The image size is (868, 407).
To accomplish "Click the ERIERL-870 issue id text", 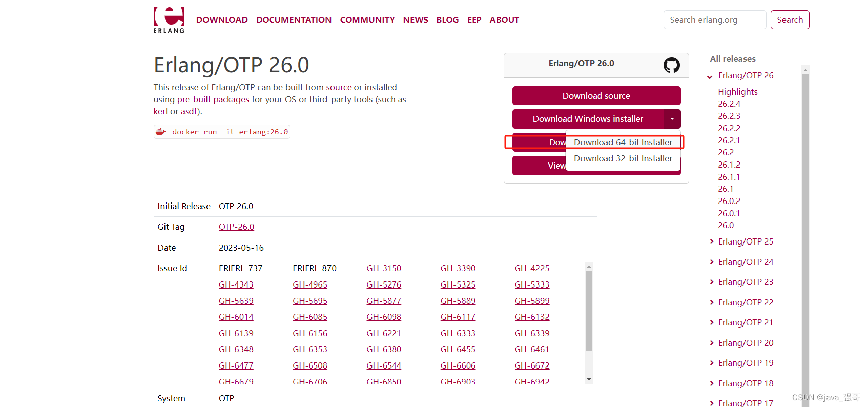I will click(314, 268).
